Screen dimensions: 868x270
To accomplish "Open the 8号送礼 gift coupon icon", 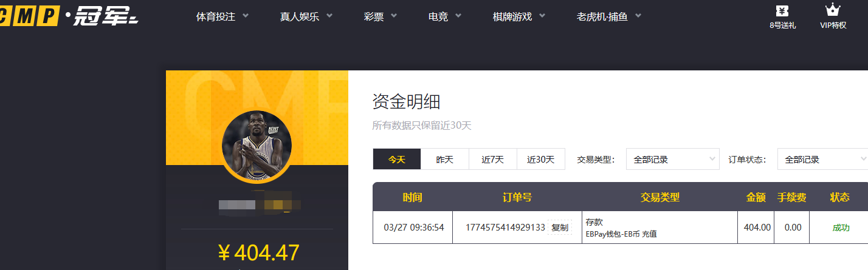I will tap(782, 16).
